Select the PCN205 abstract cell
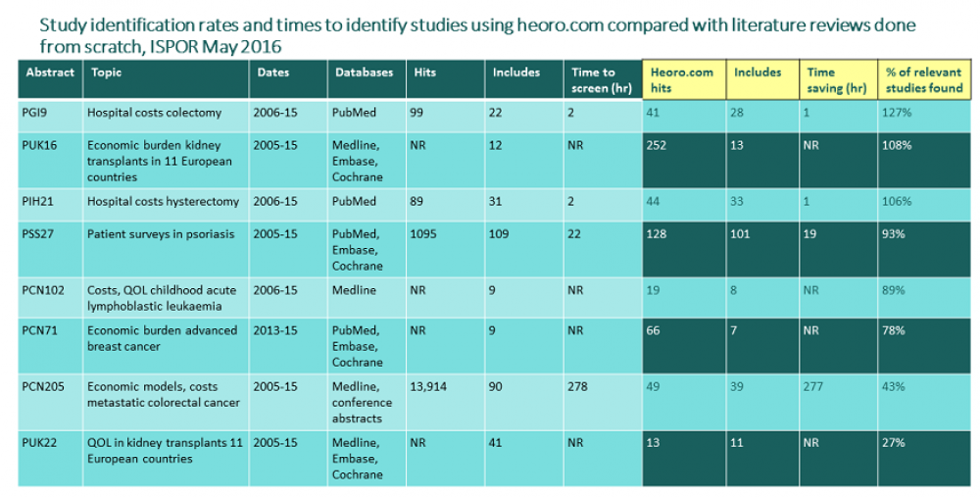This screenshot has width=980, height=497. pyautogui.click(x=45, y=386)
